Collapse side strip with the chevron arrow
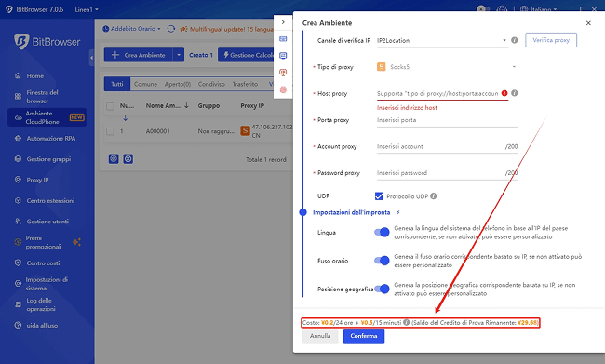The width and height of the screenshot is (605, 364). (283, 22)
